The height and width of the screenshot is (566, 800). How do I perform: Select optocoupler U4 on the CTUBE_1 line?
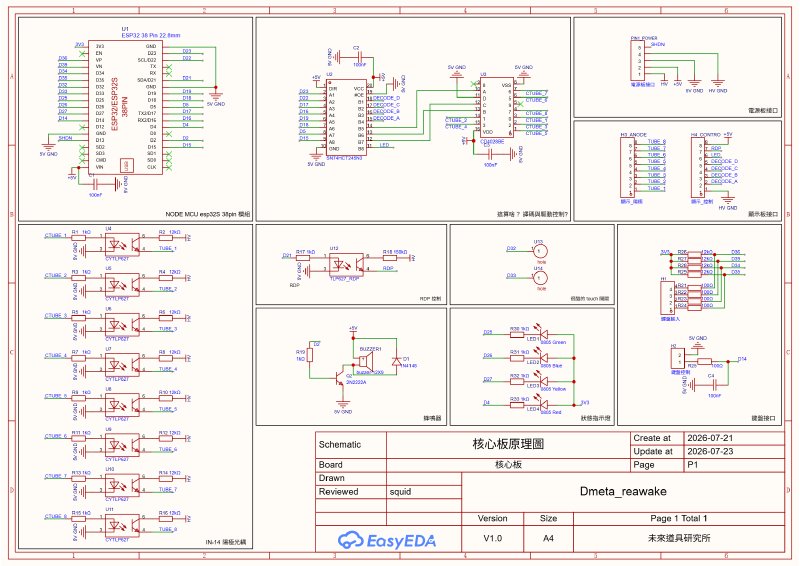122,244
